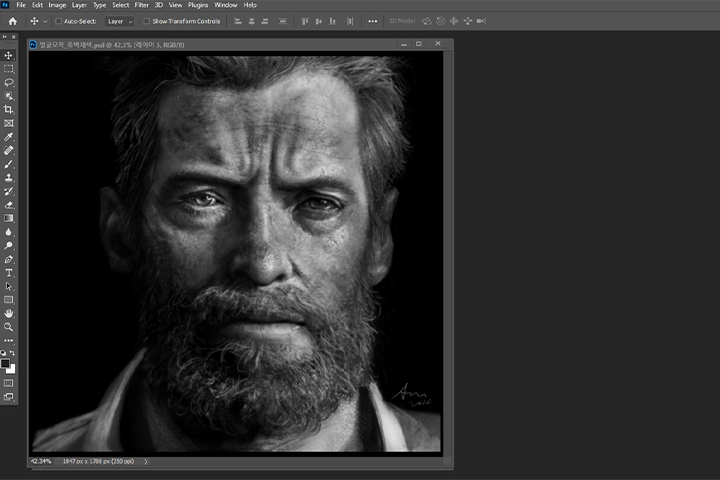Select the Rectangular Marquee tool
Viewport: 720px width, 480px height.
(9, 69)
